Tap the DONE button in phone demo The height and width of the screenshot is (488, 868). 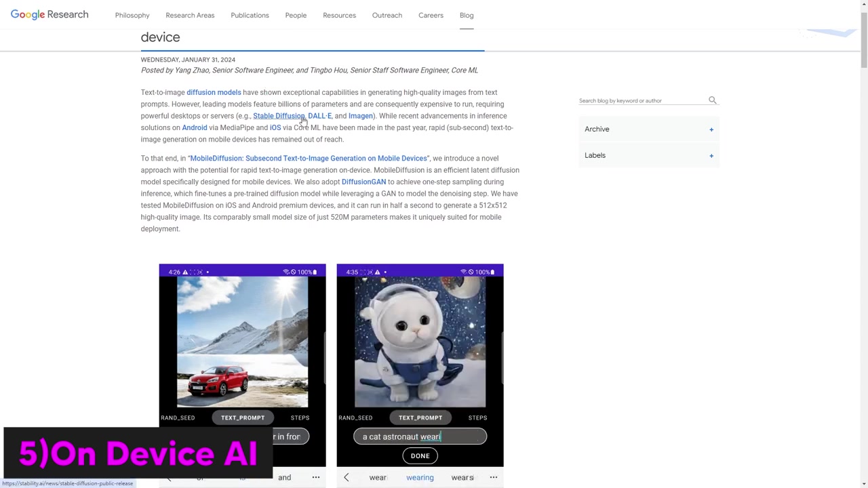[420, 455]
